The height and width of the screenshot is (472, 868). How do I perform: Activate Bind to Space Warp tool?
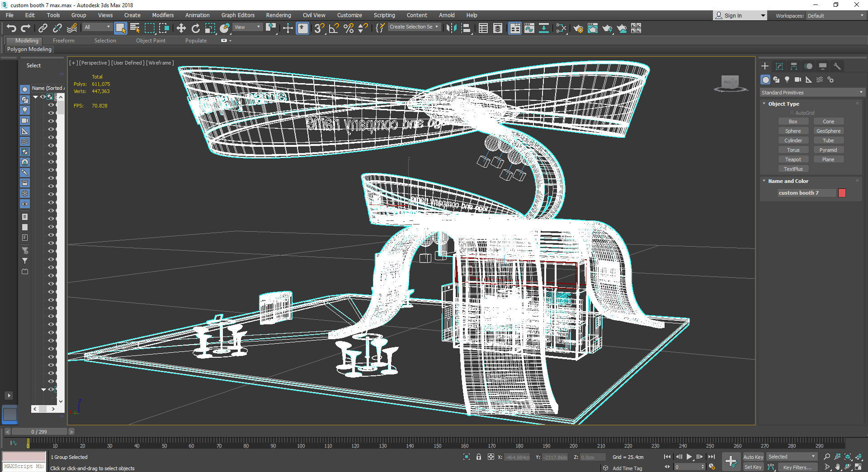coord(72,28)
